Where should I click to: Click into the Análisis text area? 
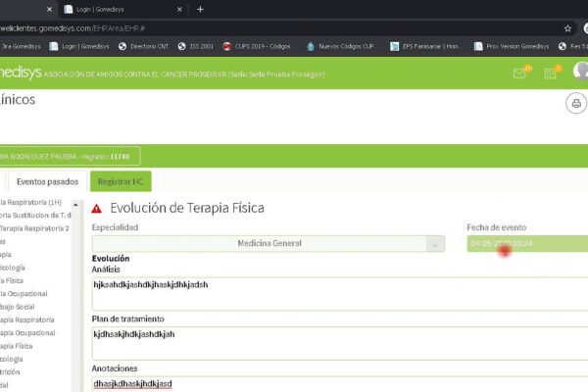point(340,294)
